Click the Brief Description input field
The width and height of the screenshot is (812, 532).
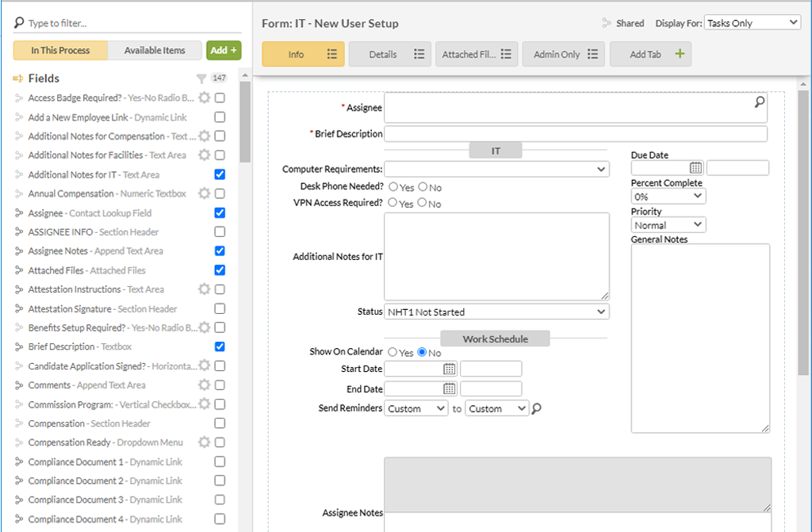point(576,134)
